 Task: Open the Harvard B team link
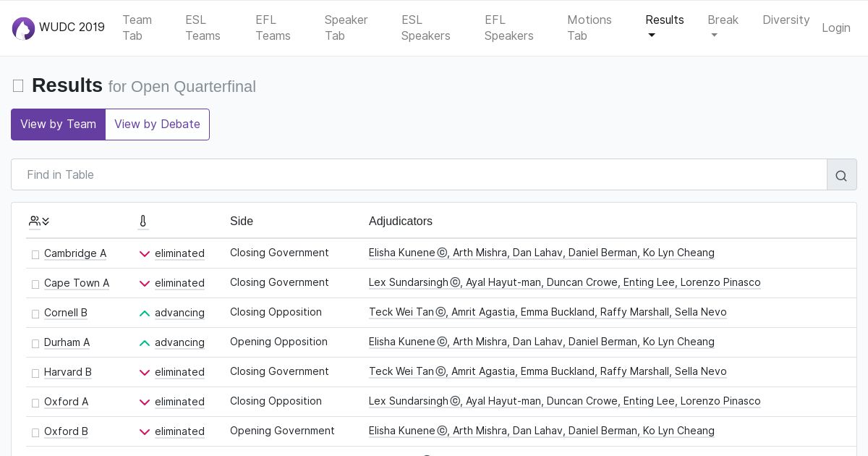(68, 372)
